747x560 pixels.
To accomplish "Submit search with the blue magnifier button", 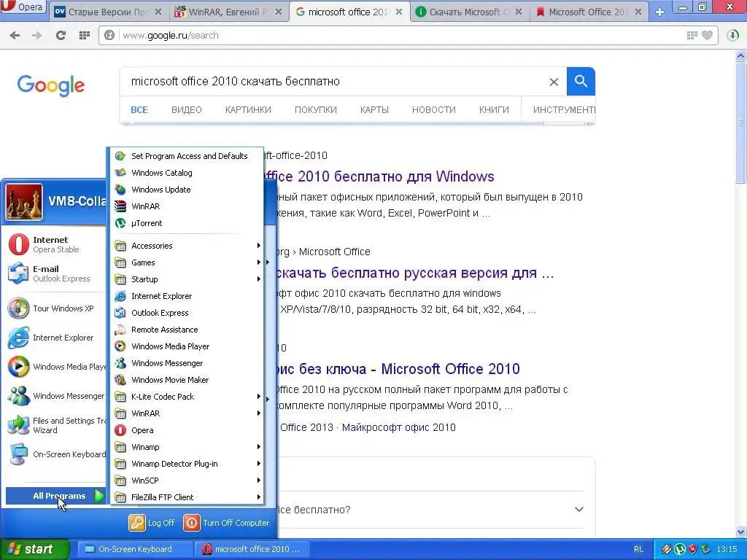I will click(x=581, y=82).
